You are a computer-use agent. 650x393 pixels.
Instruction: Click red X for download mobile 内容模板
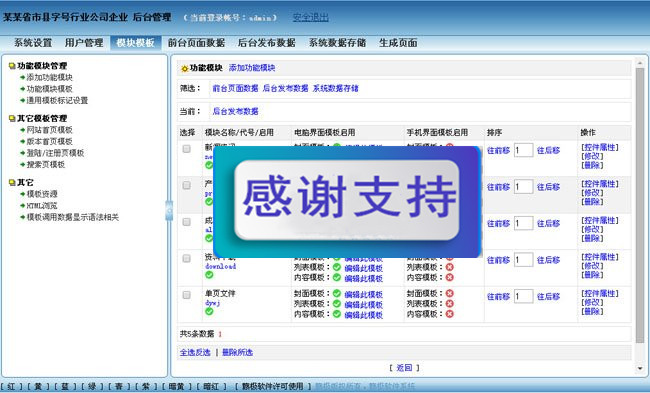(x=449, y=278)
